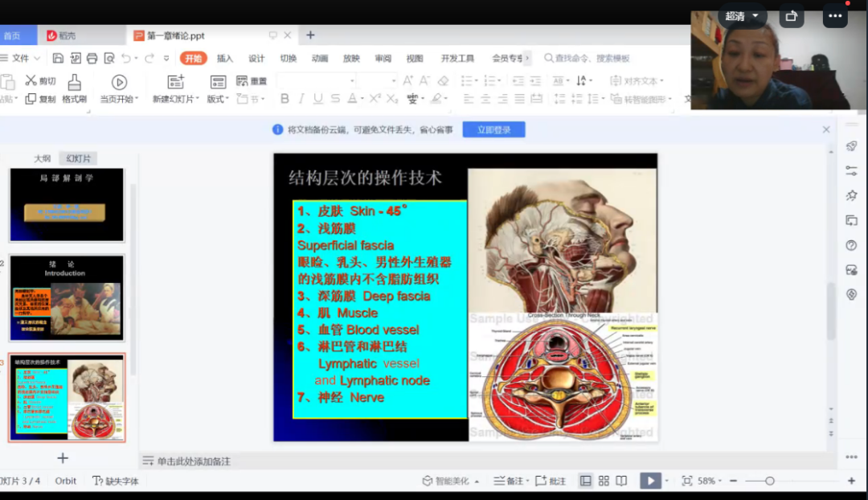Toggle normal view mode in status bar
This screenshot has width=868, height=500.
tap(585, 481)
